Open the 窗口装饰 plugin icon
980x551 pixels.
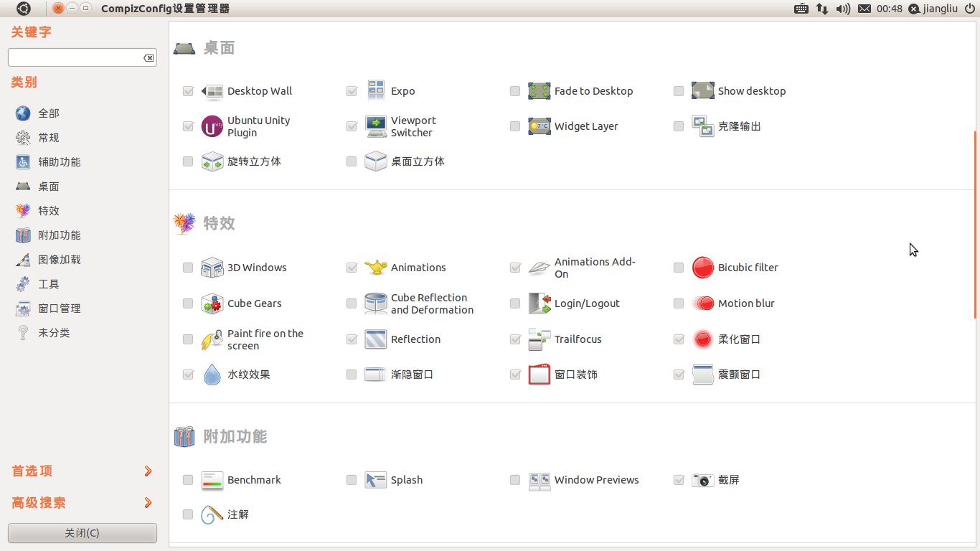click(540, 375)
